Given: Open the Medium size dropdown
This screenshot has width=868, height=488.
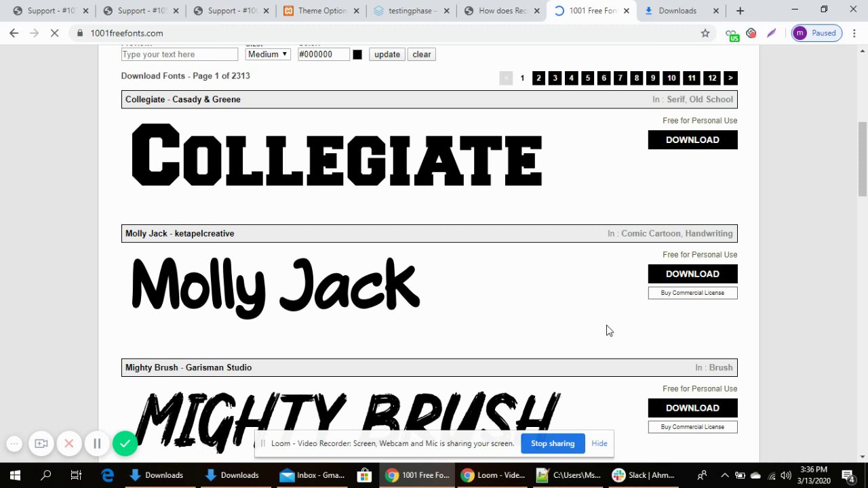Looking at the screenshot, I should 268,54.
